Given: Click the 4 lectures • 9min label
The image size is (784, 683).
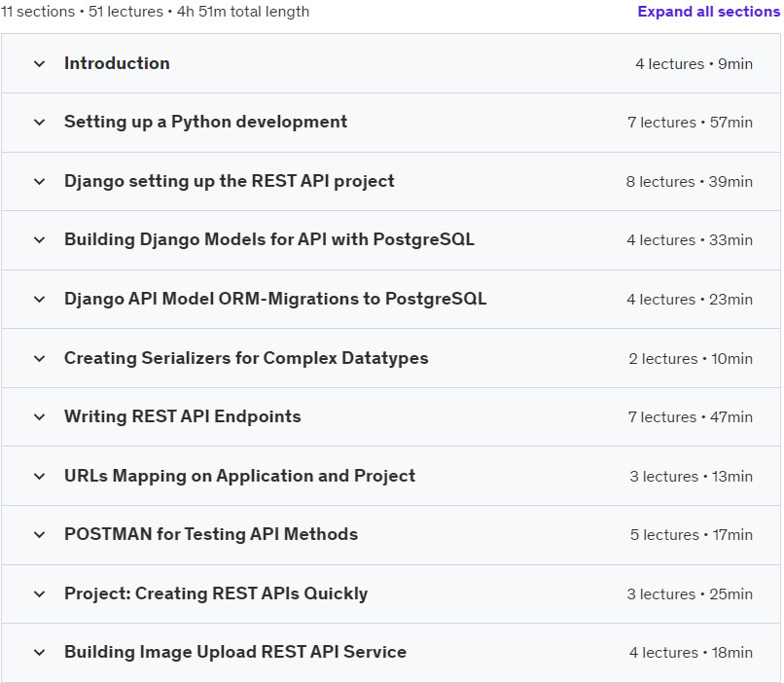Looking at the screenshot, I should click(694, 64).
